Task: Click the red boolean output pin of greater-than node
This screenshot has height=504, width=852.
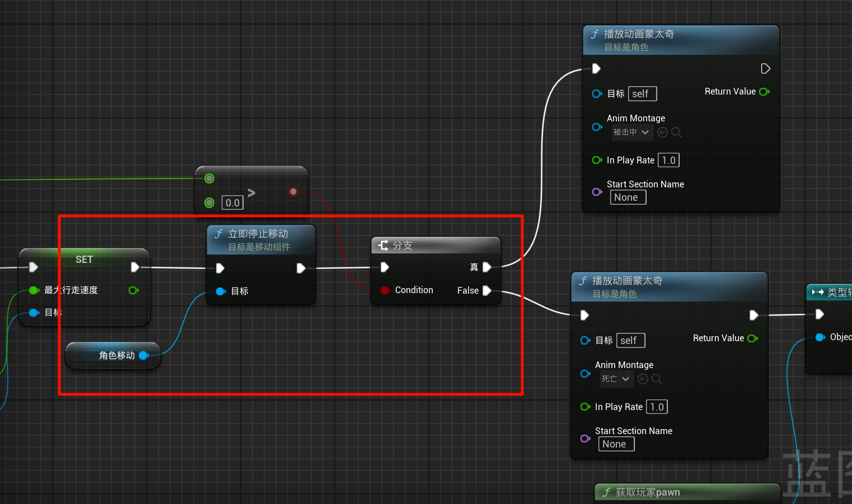Action: pyautogui.click(x=293, y=192)
